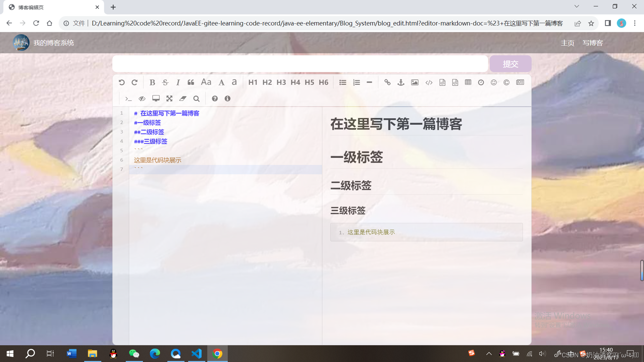Go back in browser history
Viewport: 644px width, 362px height.
pyautogui.click(x=9, y=23)
